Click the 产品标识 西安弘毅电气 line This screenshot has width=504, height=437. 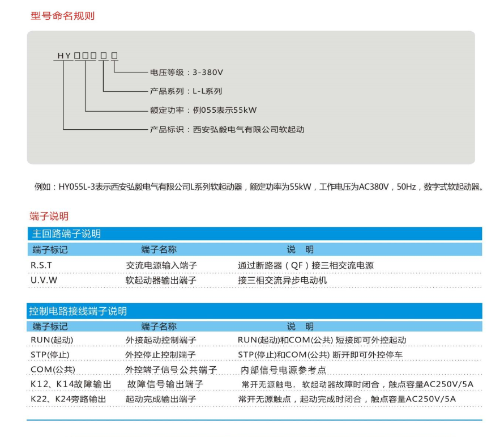click(227, 129)
